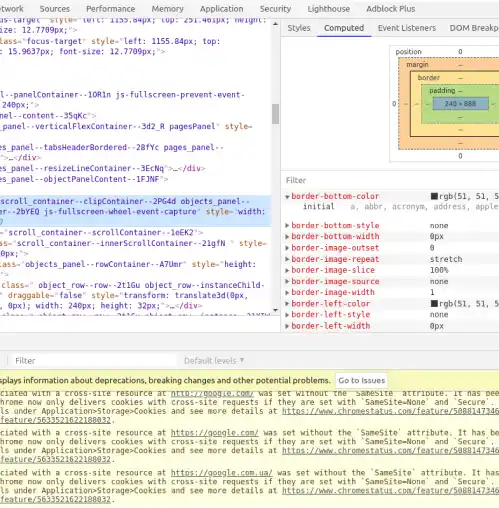The image size is (499, 508).
Task: Click the Go to Issues button
Action: [361, 380]
